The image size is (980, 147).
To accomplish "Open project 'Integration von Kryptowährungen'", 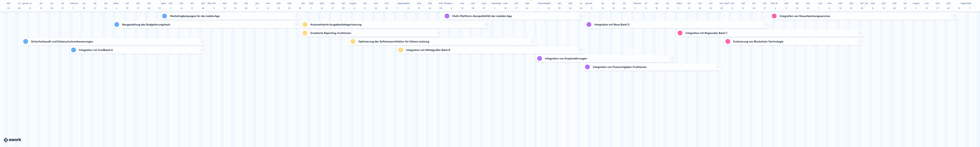I will click(566, 59).
